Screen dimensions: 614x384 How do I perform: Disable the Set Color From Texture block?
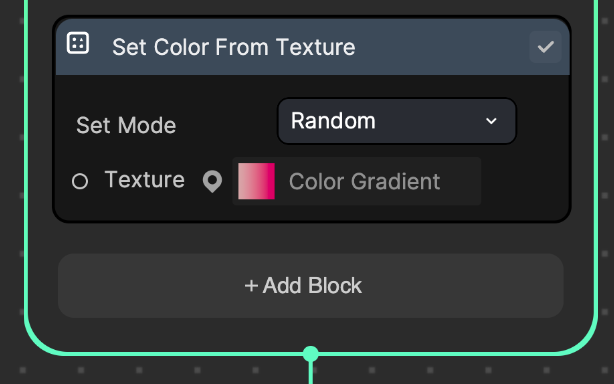point(545,47)
